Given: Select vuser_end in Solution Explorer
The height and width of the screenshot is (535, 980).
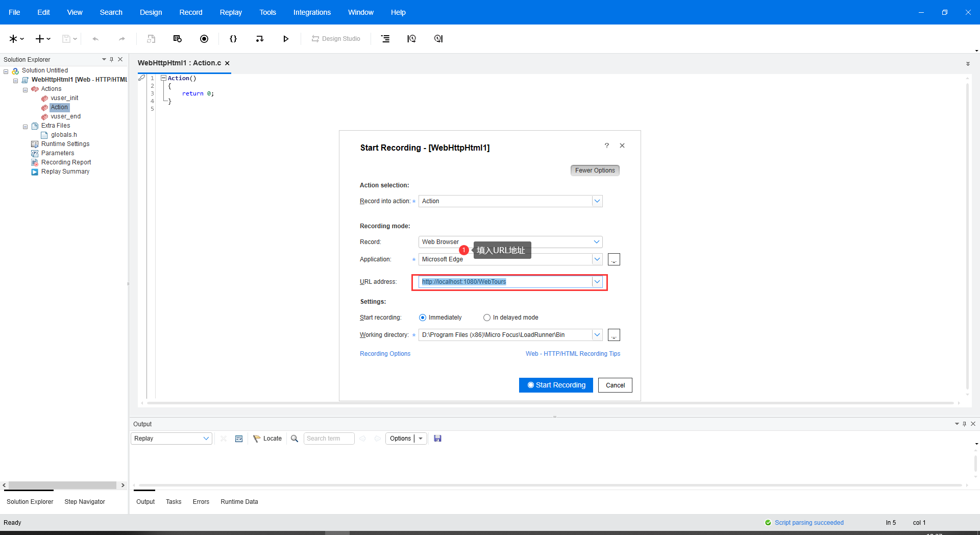Looking at the screenshot, I should click(65, 116).
